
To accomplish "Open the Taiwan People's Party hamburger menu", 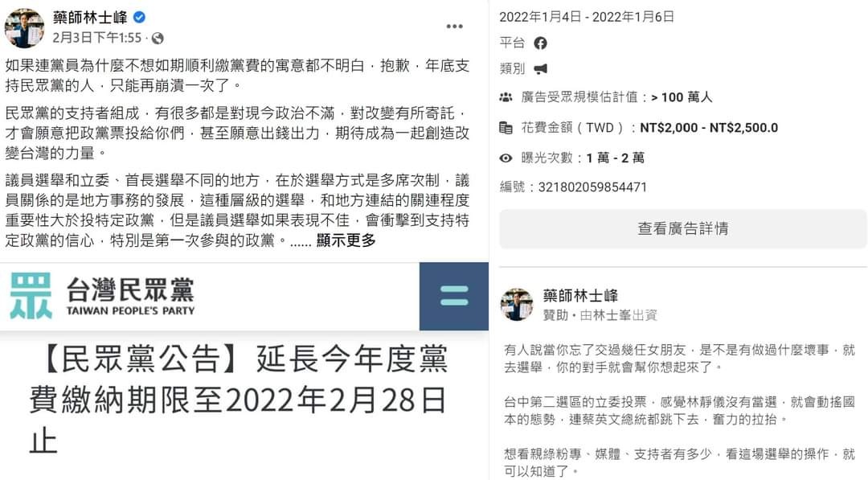I will point(454,296).
